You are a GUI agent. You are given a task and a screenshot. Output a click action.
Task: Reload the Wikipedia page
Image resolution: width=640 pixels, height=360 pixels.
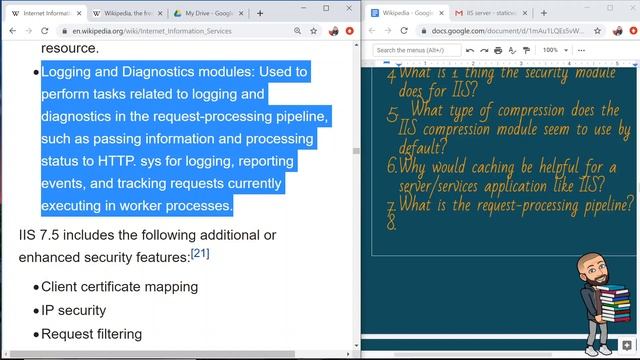[44, 31]
